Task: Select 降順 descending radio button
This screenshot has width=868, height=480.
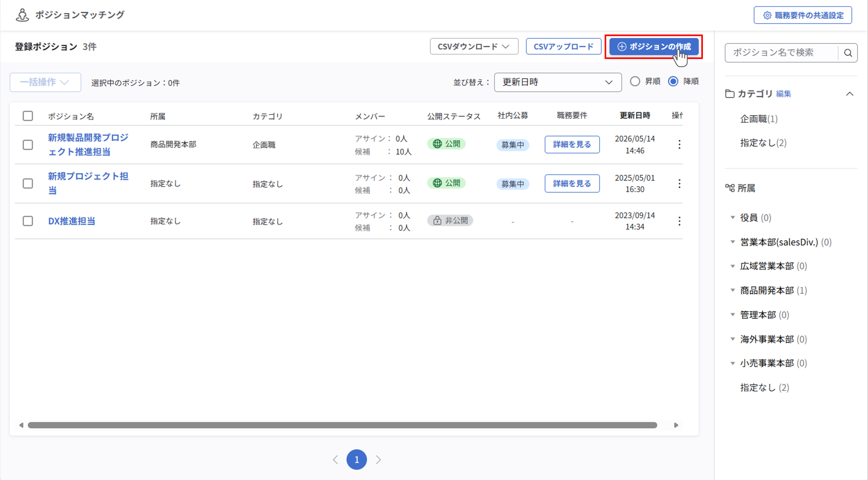Action: 673,81
